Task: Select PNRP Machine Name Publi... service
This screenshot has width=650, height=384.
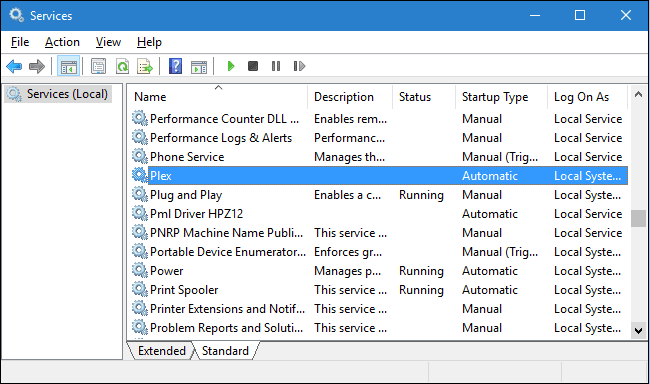Action: (226, 233)
